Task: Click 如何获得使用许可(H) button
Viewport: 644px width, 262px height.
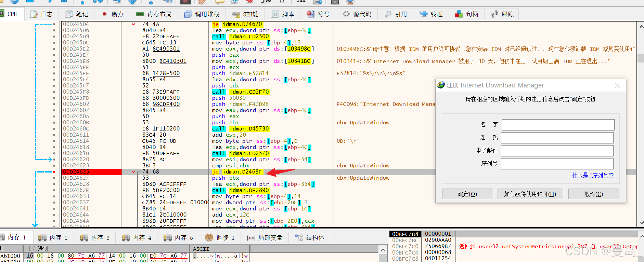Action: [x=530, y=194]
